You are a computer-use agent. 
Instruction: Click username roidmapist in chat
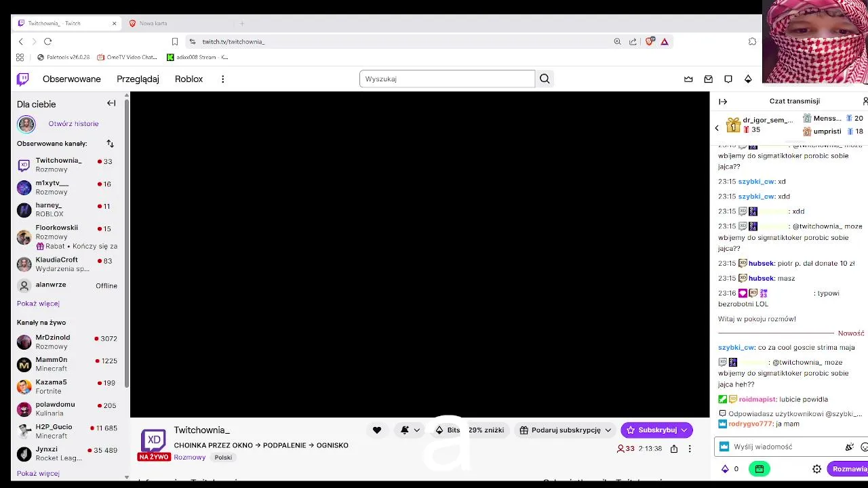757,400
